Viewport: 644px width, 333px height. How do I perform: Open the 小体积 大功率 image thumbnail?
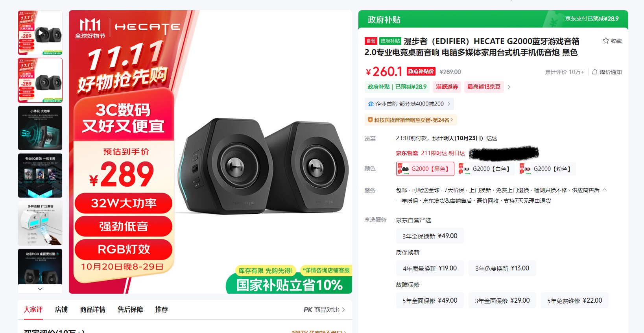pos(40,128)
